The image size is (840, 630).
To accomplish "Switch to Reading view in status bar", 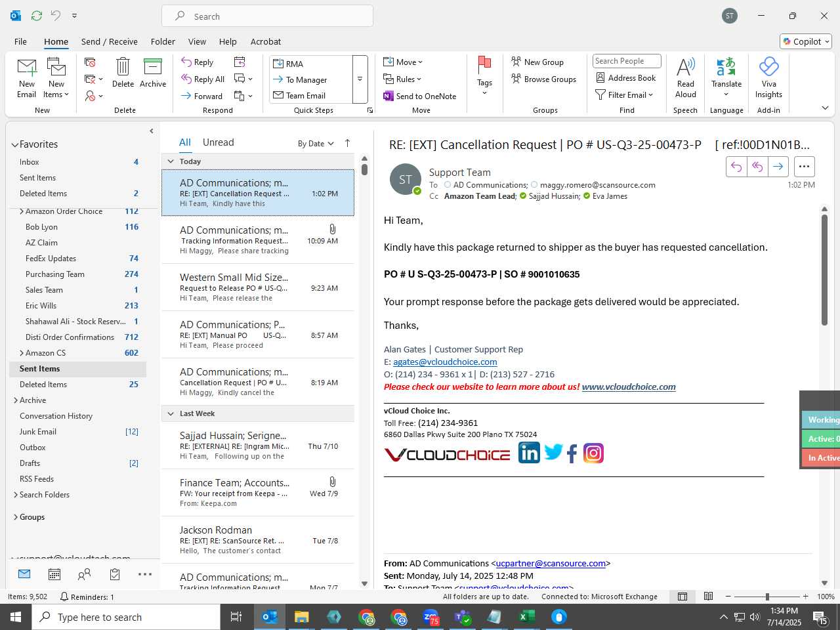I will 708,597.
